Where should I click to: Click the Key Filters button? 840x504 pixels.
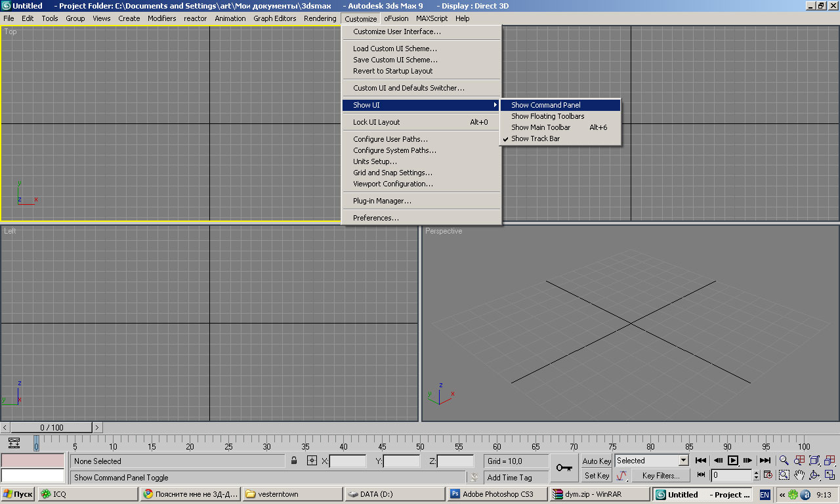point(660,475)
